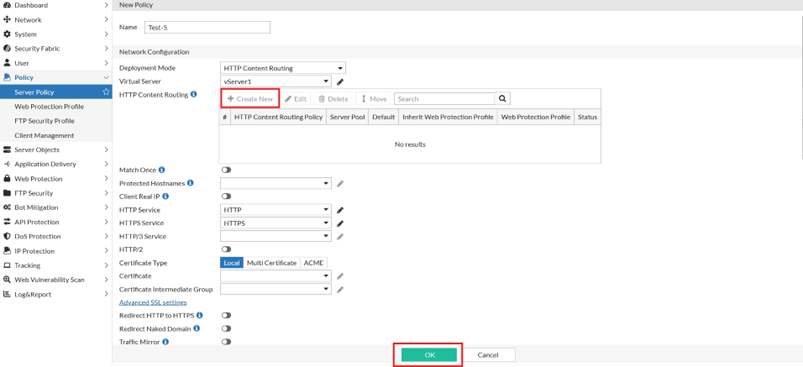This screenshot has width=803, height=367.
Task: Click the Server Objects icon
Action: tap(7, 149)
